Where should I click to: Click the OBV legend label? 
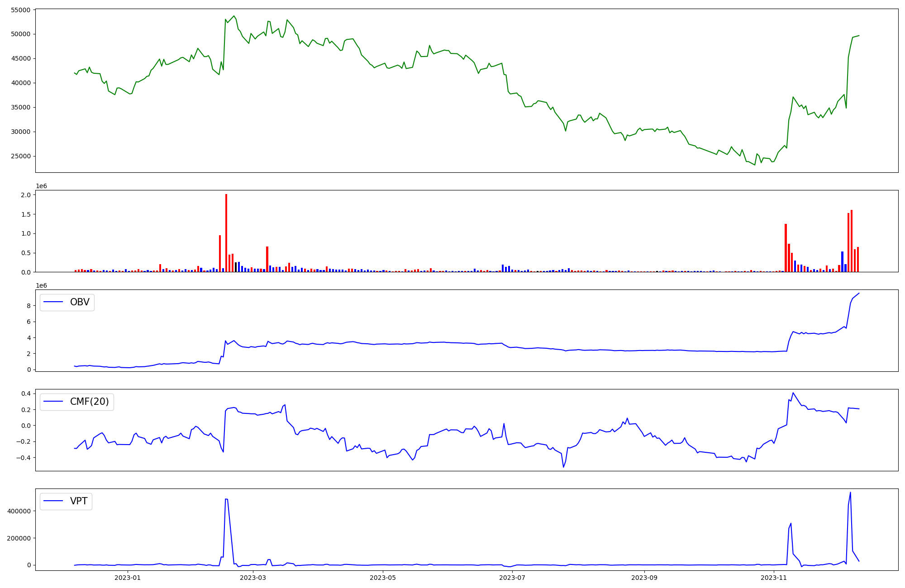click(x=80, y=302)
